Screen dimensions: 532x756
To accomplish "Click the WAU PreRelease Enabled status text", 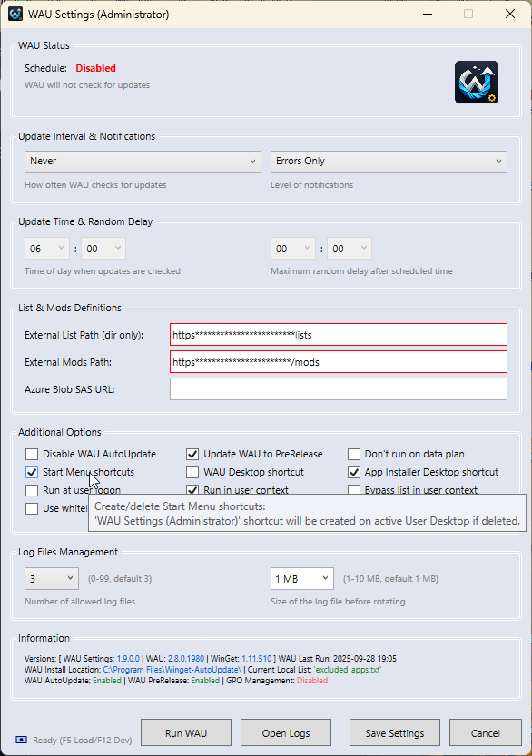I will pyautogui.click(x=205, y=681).
